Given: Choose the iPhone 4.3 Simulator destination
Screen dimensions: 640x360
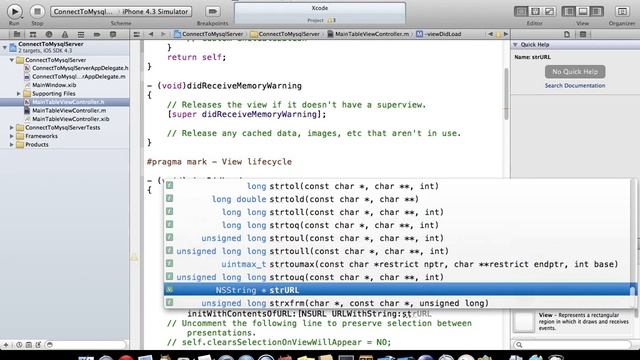Looking at the screenshot, I should [156, 11].
